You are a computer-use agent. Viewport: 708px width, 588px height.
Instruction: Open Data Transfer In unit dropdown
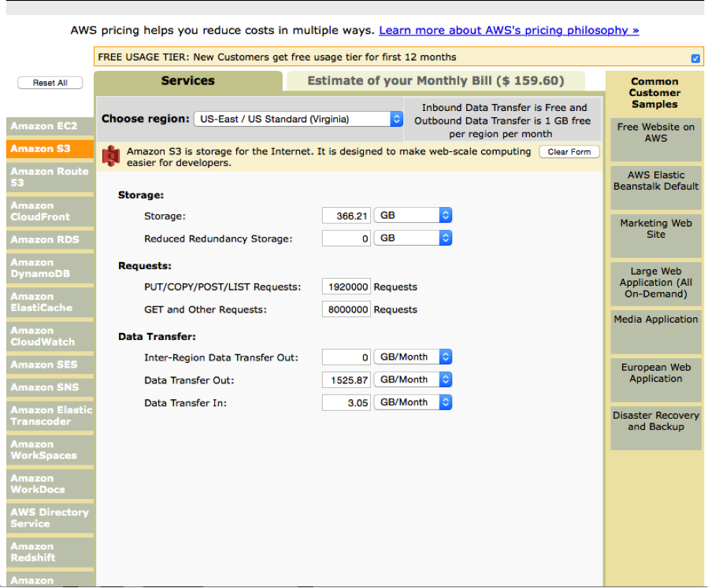coord(413,402)
